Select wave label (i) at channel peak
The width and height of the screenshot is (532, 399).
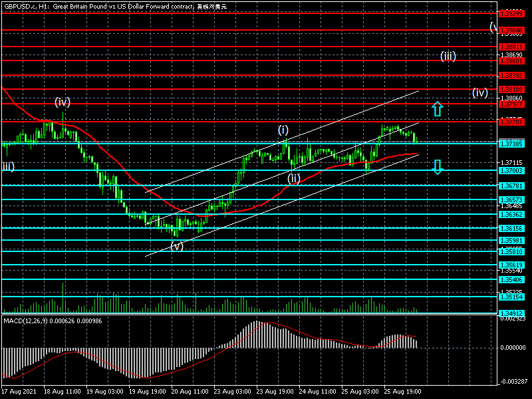[283, 130]
